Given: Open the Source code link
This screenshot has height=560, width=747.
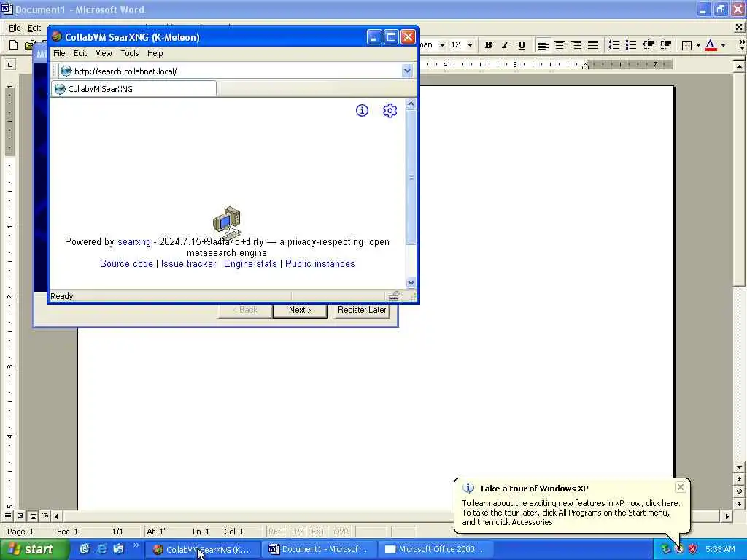Looking at the screenshot, I should (126, 264).
